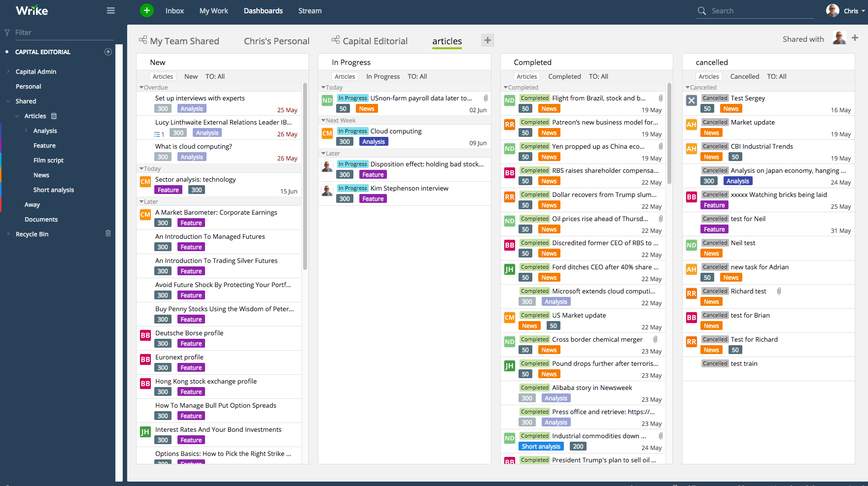Add a new dashboard with the plus tab button
The height and width of the screenshot is (486, 868).
pyautogui.click(x=487, y=40)
